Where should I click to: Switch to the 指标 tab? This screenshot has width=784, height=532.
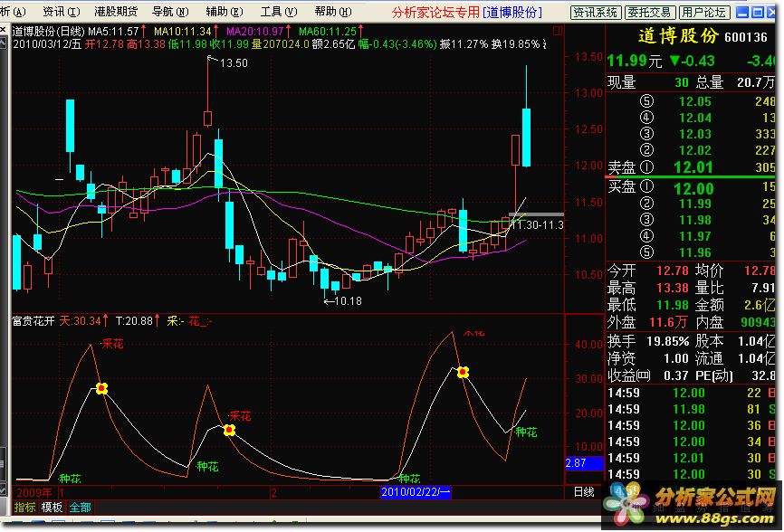(24, 507)
